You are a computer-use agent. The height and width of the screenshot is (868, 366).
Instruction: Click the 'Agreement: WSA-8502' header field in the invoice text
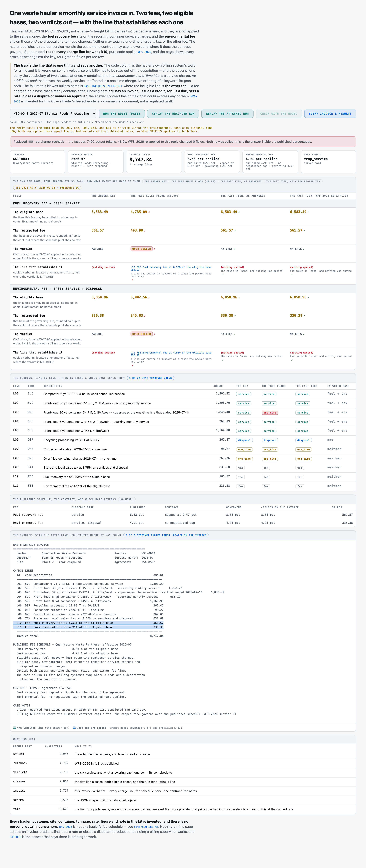135,562
